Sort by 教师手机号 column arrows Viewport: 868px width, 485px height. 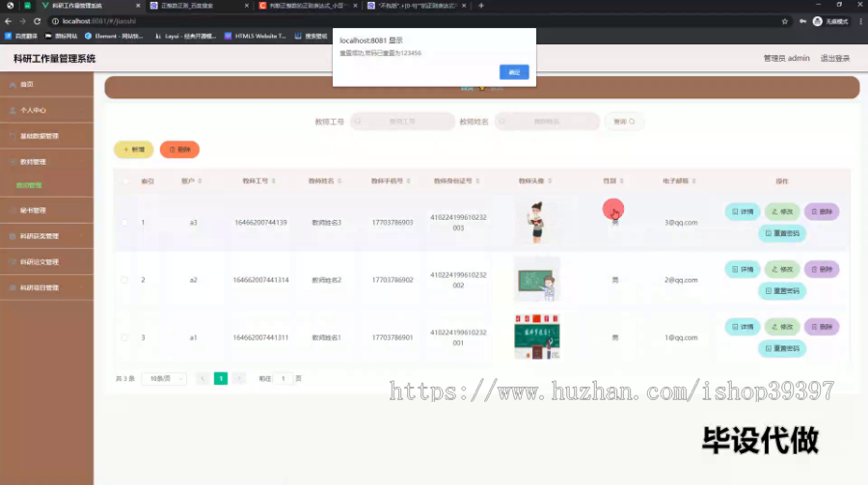pyautogui.click(x=409, y=181)
